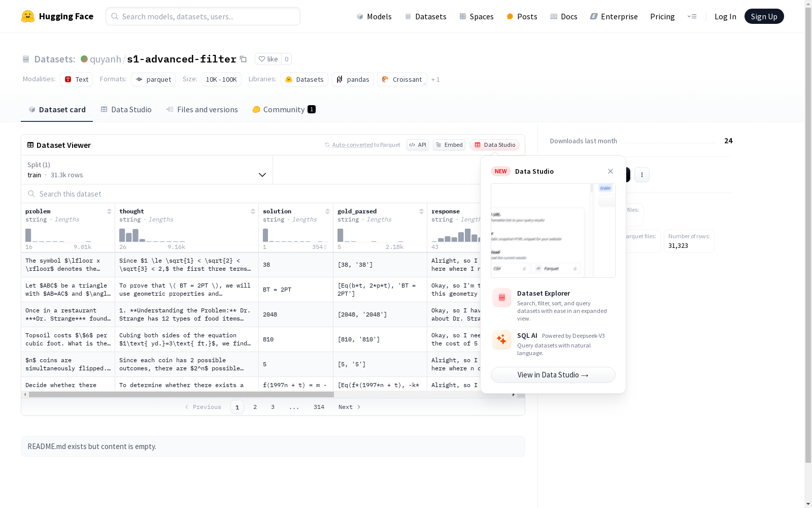The image size is (812, 508).
Task: Click the Log In link
Action: [x=725, y=16]
